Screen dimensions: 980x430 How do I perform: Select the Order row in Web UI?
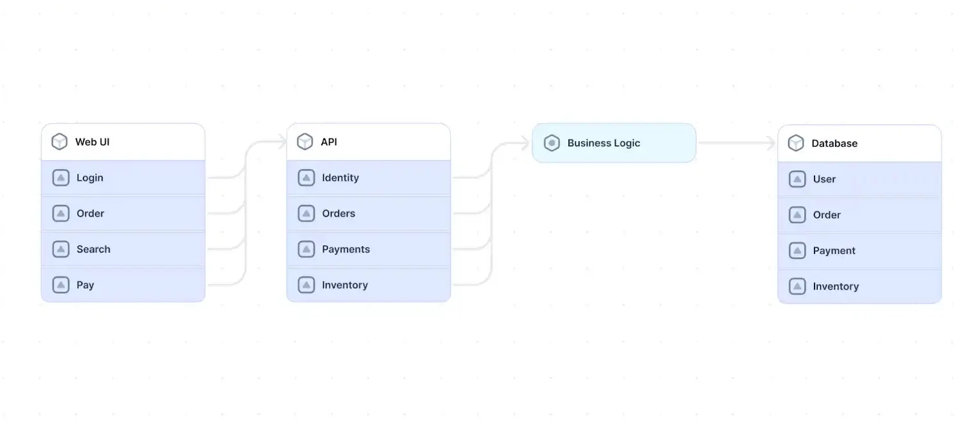pyautogui.click(x=123, y=213)
